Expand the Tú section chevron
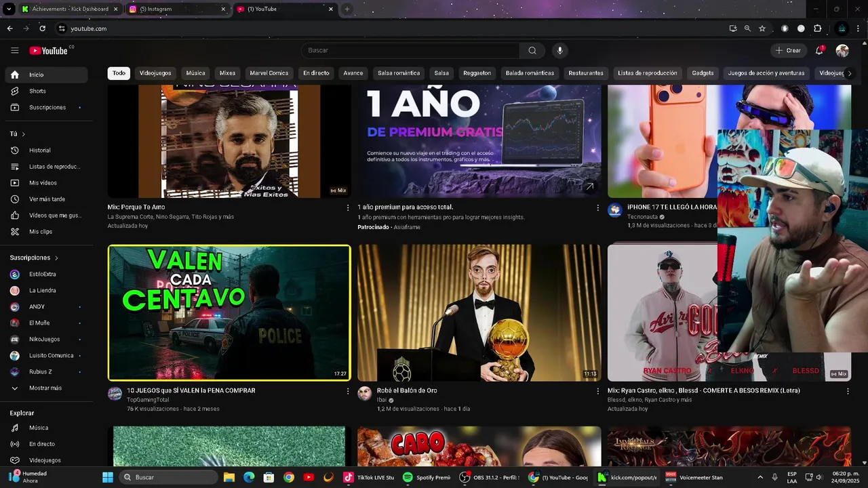 click(x=23, y=134)
